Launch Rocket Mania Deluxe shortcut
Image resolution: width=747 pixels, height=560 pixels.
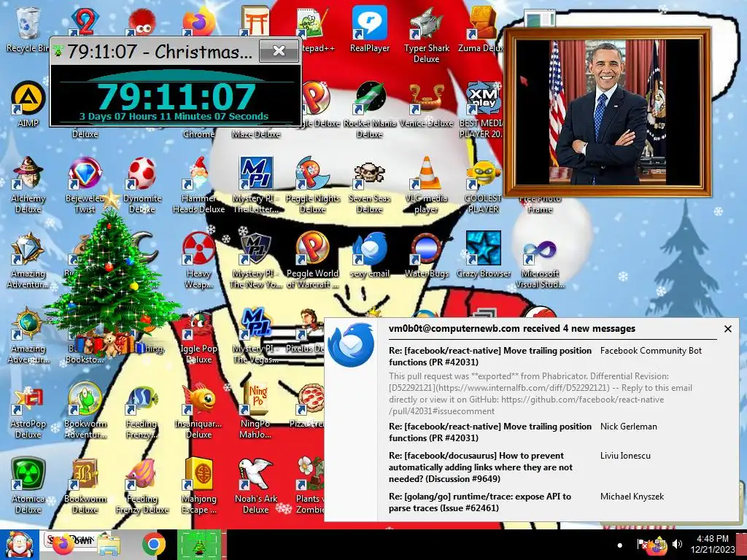(x=370, y=109)
